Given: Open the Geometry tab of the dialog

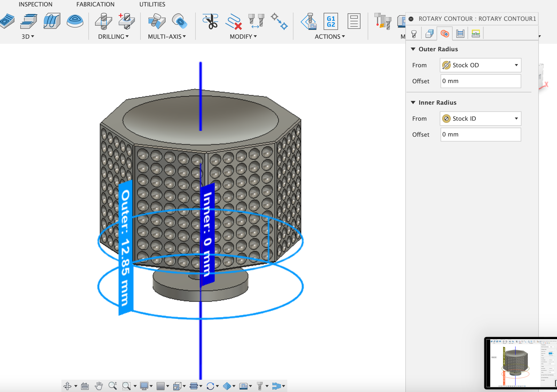Looking at the screenshot, I should tap(429, 33).
